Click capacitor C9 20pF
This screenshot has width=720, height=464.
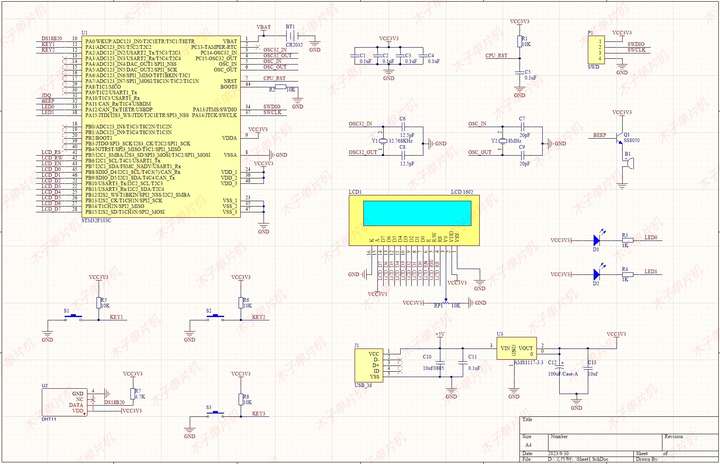pos(522,155)
